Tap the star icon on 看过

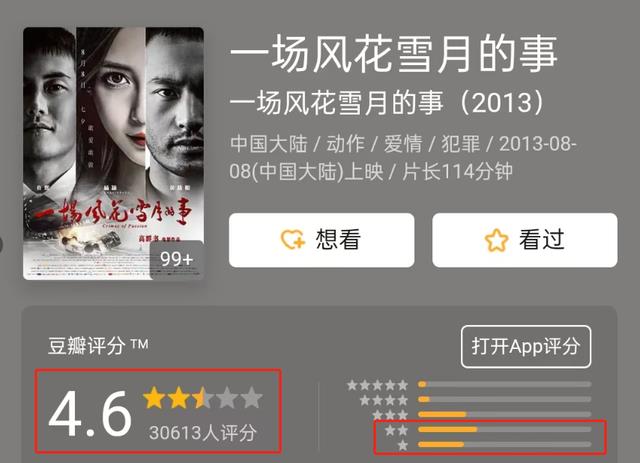coord(496,240)
